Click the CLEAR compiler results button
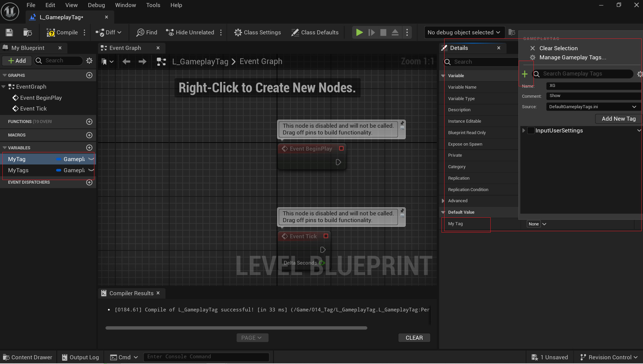 point(414,338)
